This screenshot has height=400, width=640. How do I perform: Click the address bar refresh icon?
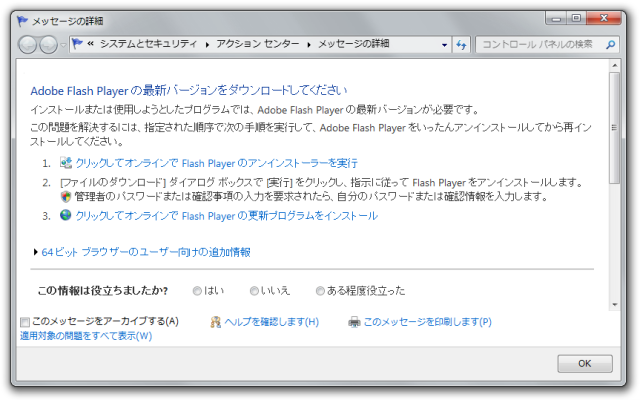click(461, 44)
